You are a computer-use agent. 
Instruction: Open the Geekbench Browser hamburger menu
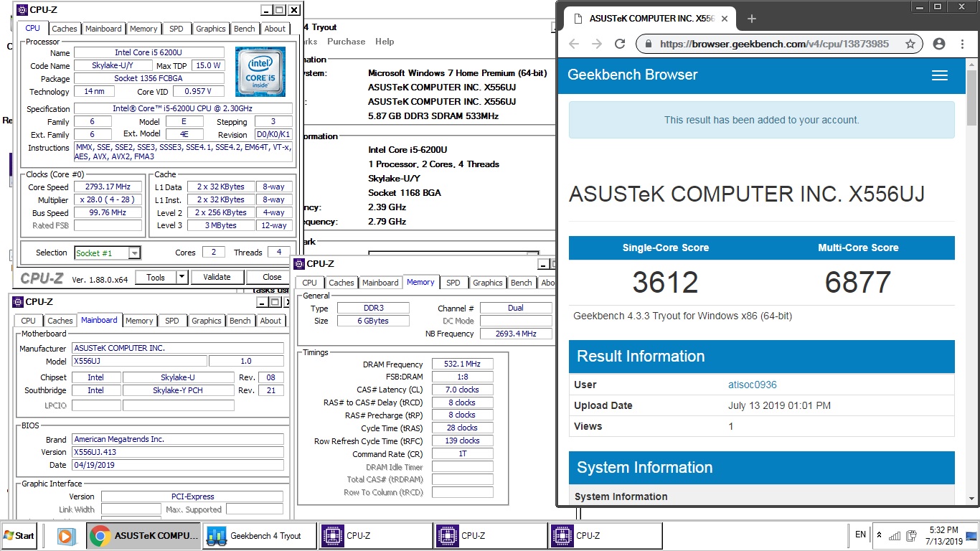point(939,75)
